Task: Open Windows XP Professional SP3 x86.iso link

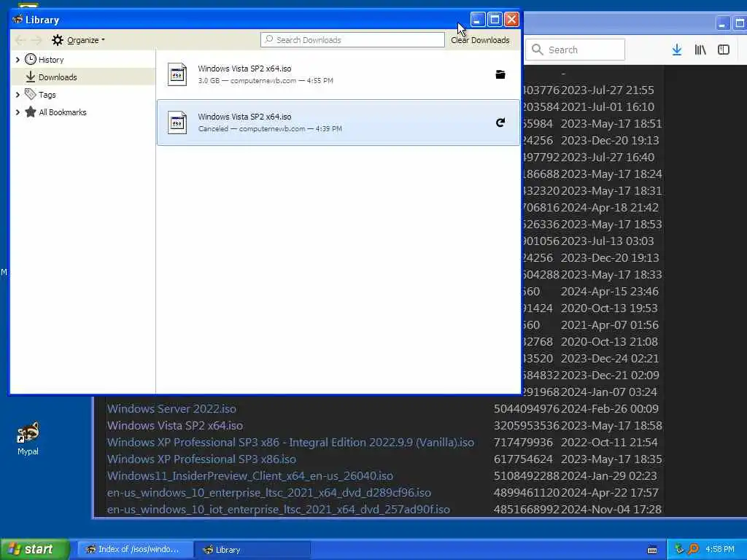Action: [201, 459]
